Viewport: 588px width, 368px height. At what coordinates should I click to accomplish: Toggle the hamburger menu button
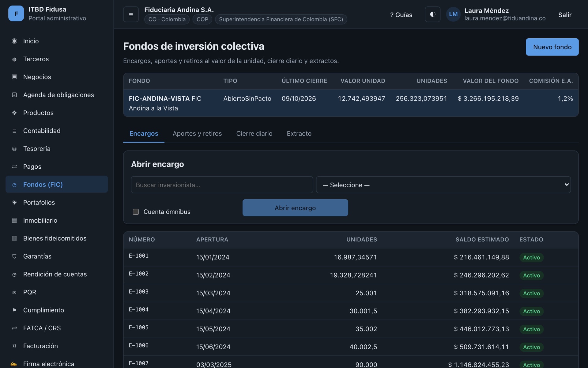131,14
